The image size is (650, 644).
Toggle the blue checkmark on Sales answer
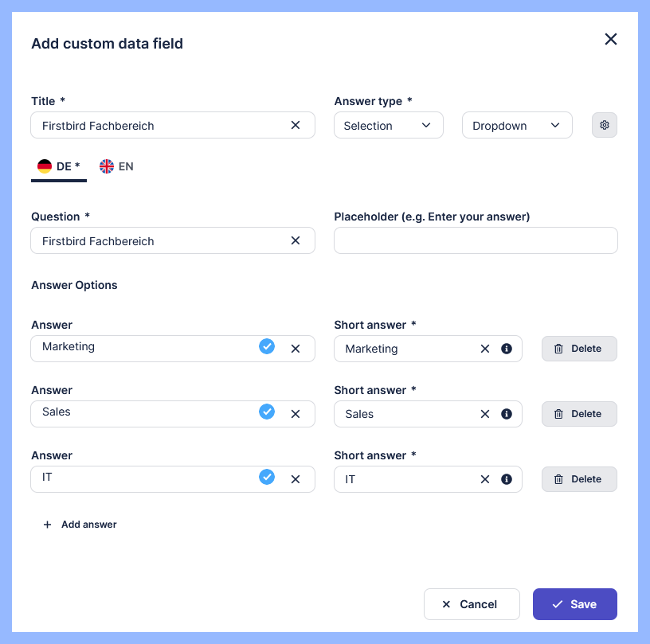tap(267, 412)
